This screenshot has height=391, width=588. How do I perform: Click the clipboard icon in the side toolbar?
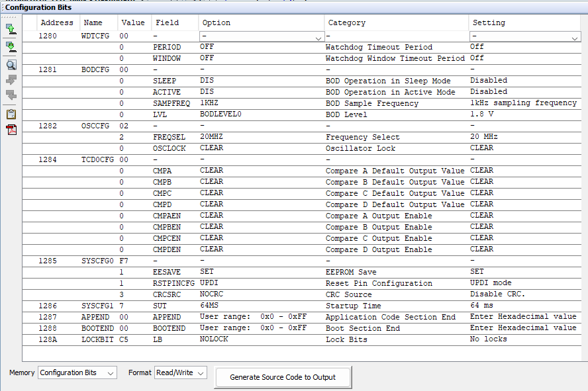coord(11,114)
